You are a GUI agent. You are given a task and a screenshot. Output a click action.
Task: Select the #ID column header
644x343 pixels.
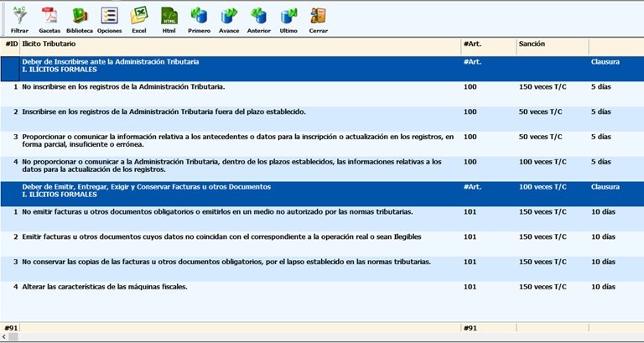click(x=11, y=43)
